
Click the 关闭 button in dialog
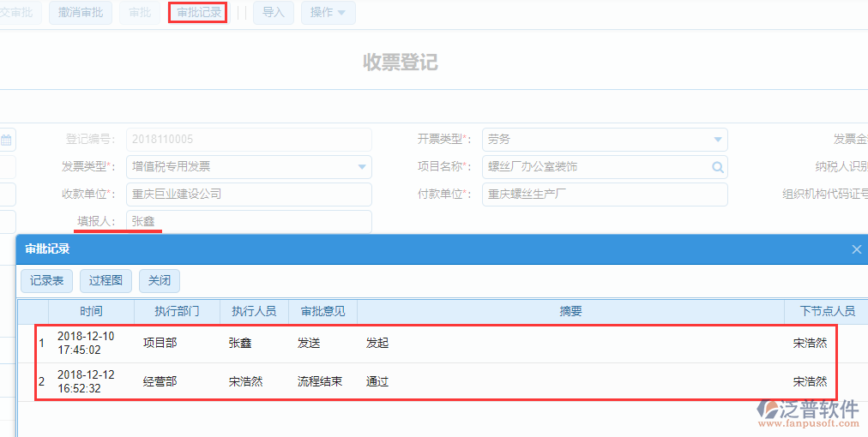click(159, 281)
